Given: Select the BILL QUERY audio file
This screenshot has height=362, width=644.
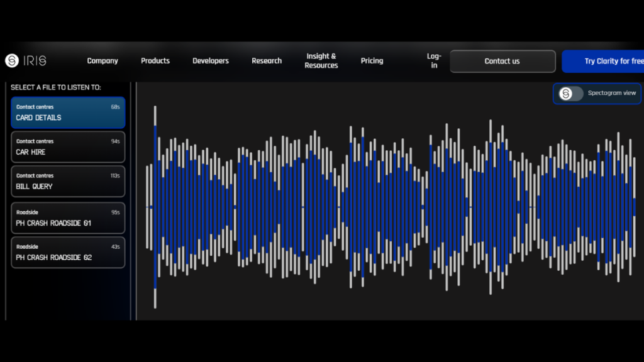Looking at the screenshot, I should [67, 181].
